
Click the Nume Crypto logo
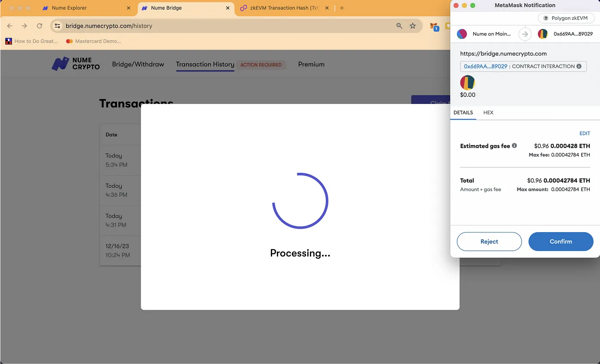click(75, 64)
